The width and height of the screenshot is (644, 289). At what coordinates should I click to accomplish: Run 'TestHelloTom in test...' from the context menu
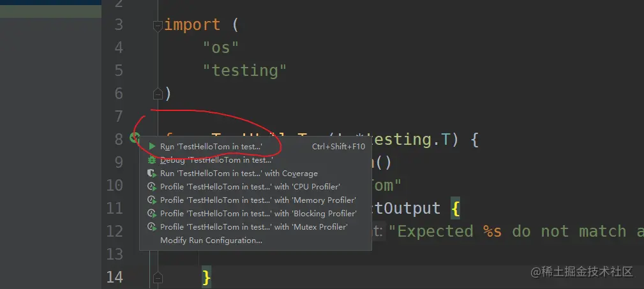(255, 147)
